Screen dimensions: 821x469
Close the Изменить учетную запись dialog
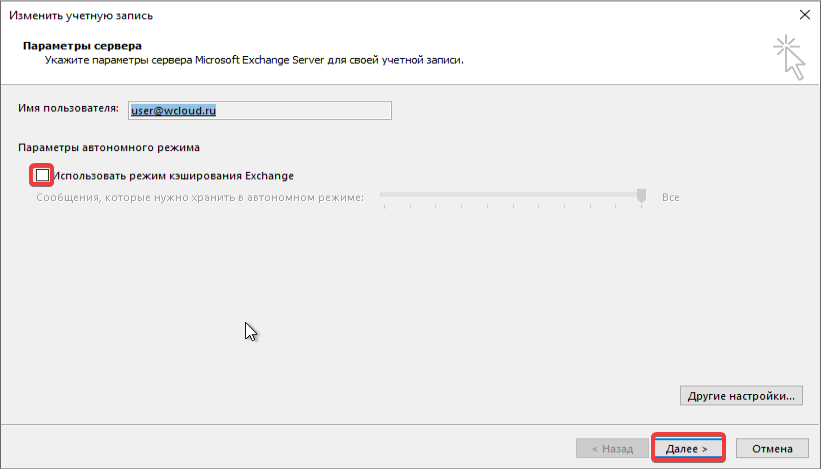tap(804, 15)
